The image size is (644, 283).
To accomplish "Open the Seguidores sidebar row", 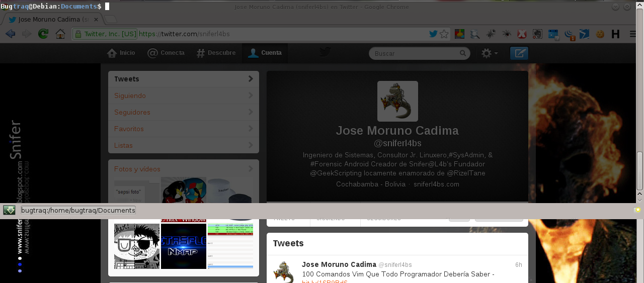I will coord(184,112).
